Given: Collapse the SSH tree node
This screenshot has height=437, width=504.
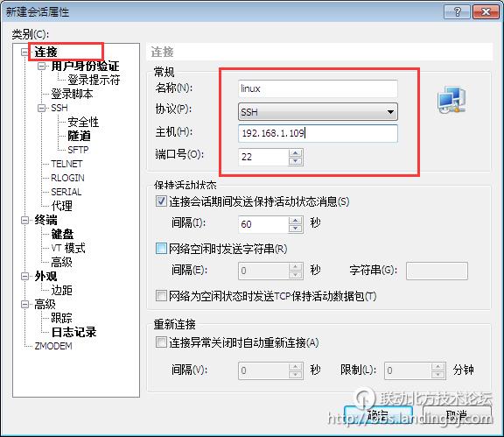Looking at the screenshot, I should click(41, 108).
